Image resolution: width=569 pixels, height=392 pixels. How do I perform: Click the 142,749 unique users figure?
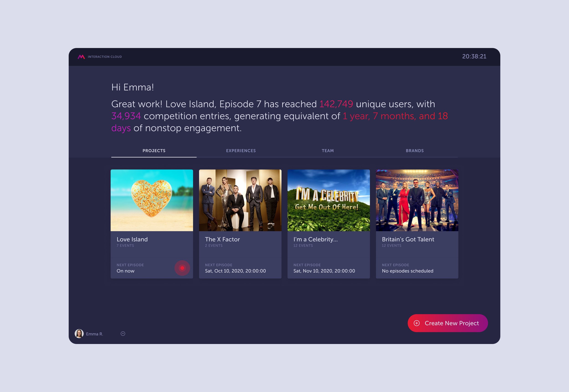point(336,104)
